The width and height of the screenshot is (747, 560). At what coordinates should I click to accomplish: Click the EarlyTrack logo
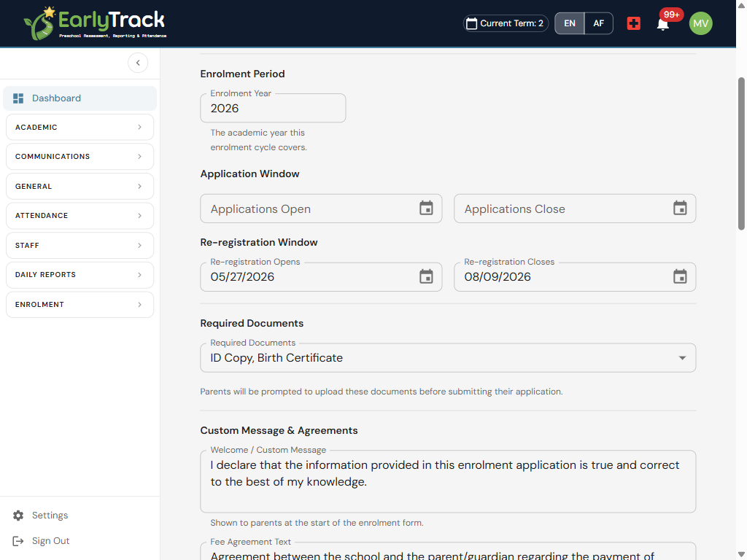(95, 23)
